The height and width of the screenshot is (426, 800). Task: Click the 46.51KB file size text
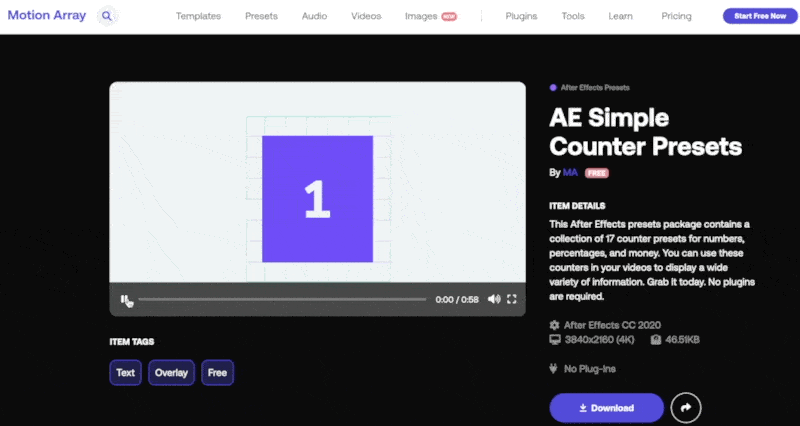point(682,339)
